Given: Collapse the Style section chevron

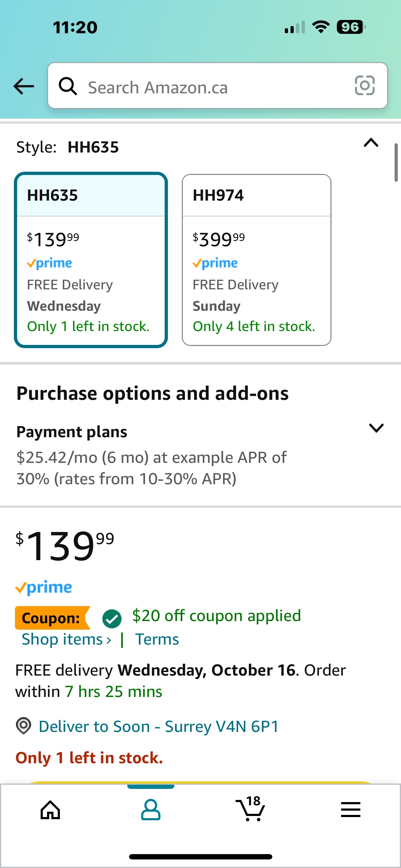Looking at the screenshot, I should 371,143.
